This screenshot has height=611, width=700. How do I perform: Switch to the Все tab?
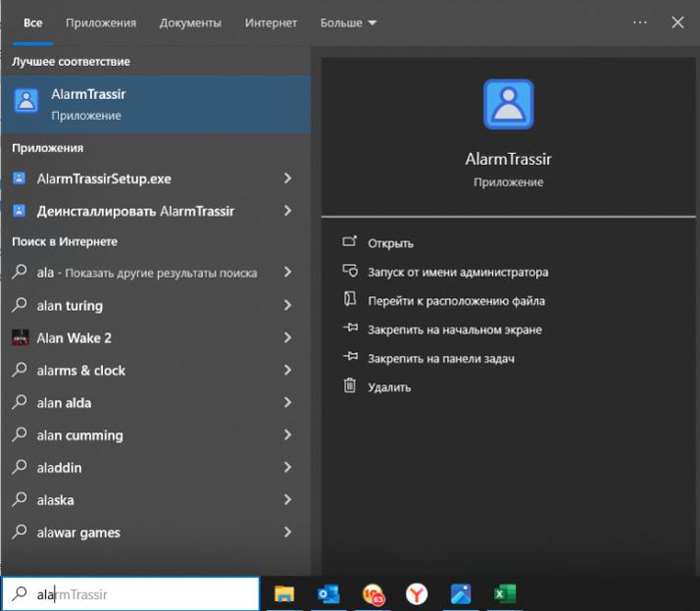(x=33, y=23)
